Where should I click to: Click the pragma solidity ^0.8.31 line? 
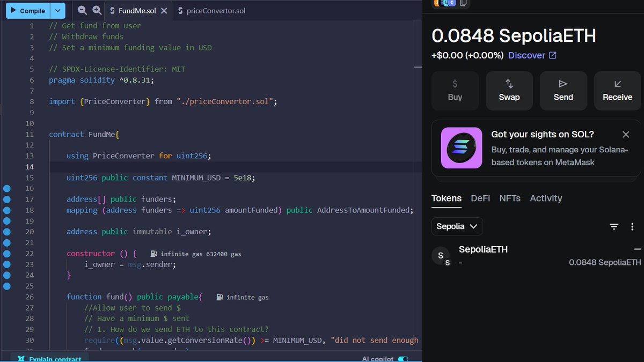101,80
